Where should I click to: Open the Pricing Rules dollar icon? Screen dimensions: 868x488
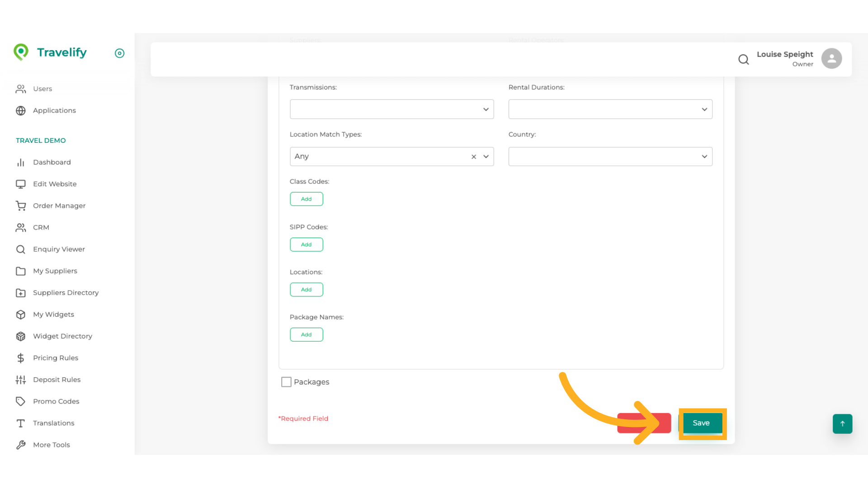[x=21, y=358]
